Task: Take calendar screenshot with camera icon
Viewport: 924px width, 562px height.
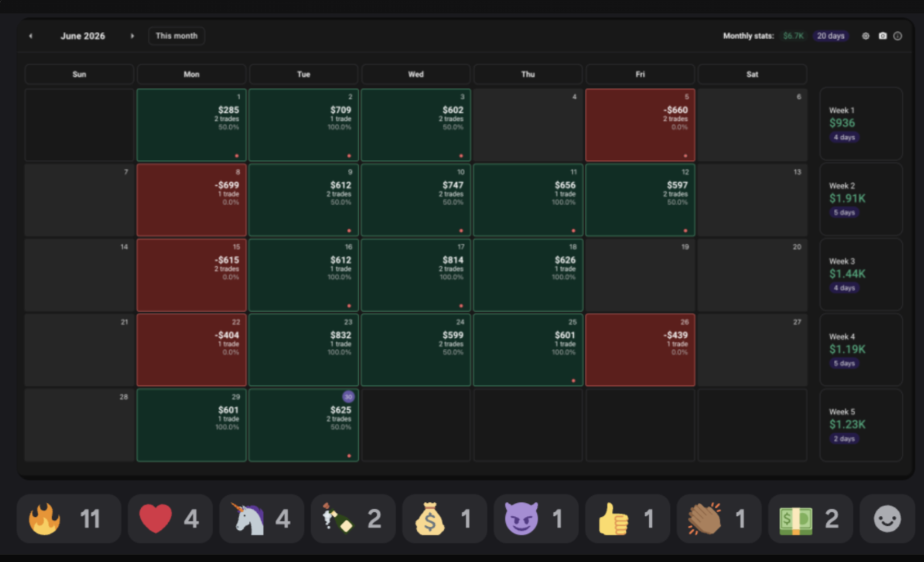Action: (883, 36)
